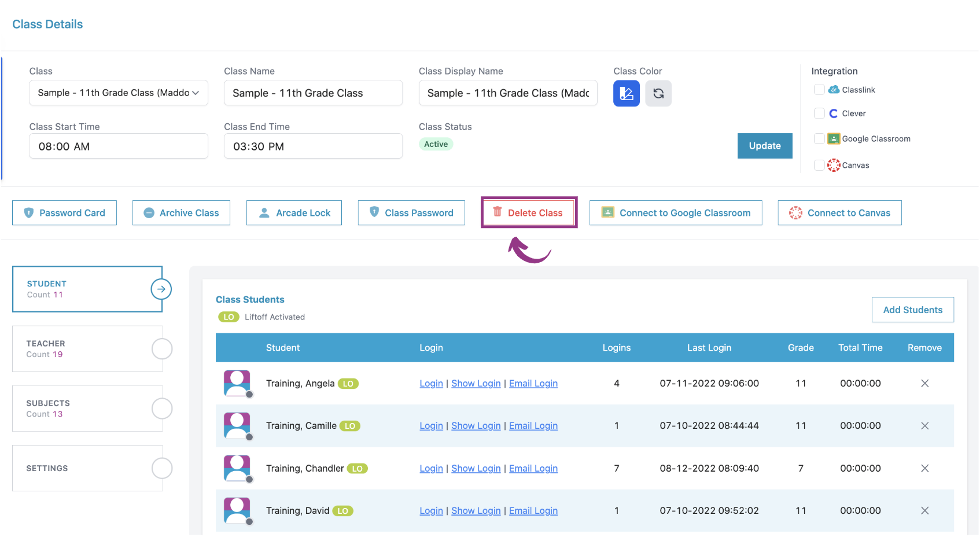Viewport: 980px width, 537px height.
Task: Click the Delete Class button
Action: pyautogui.click(x=529, y=213)
